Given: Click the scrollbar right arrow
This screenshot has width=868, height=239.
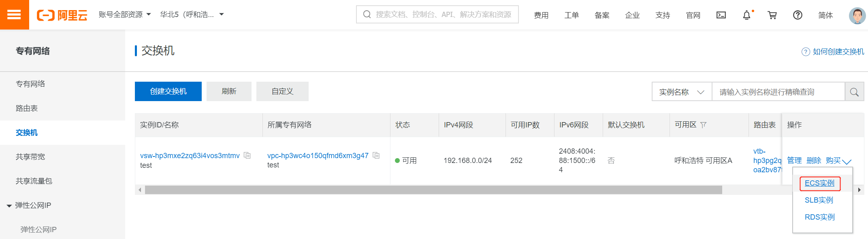Looking at the screenshot, I should [x=859, y=190].
